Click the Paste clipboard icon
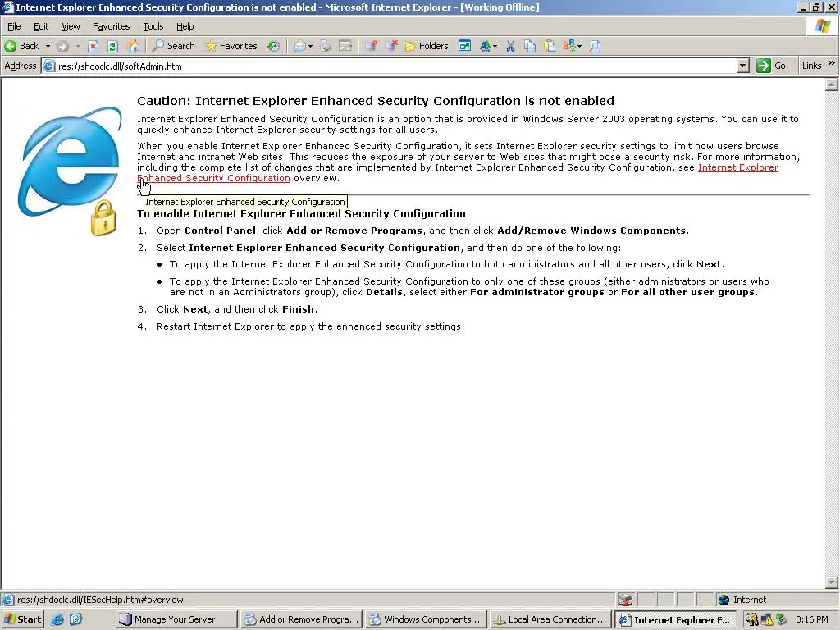Viewport: 840px width, 630px height. pyautogui.click(x=550, y=46)
